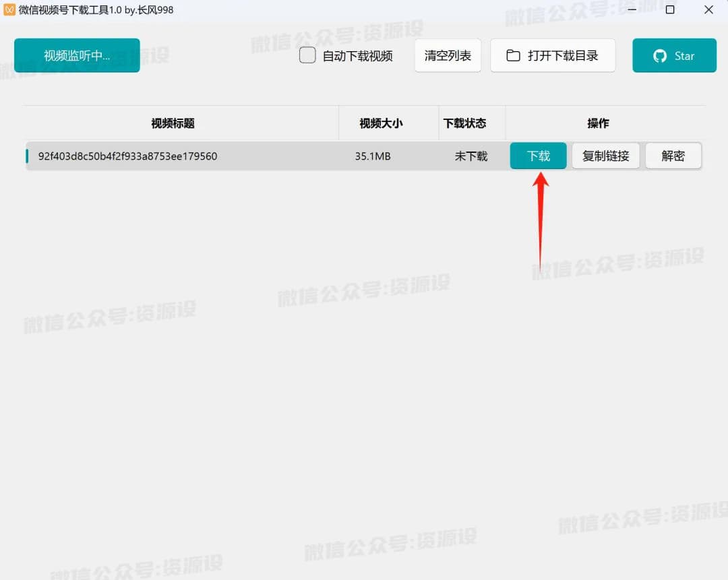Click the 下载 button for the video row
Image resolution: width=728 pixels, height=580 pixels.
538,156
